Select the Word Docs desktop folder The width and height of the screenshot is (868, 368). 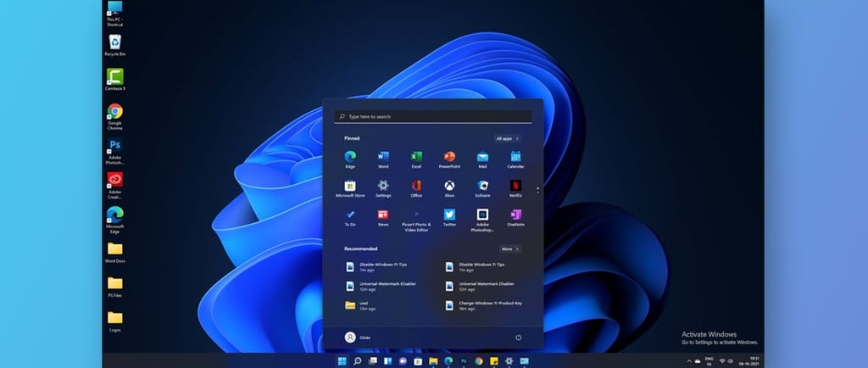click(114, 253)
